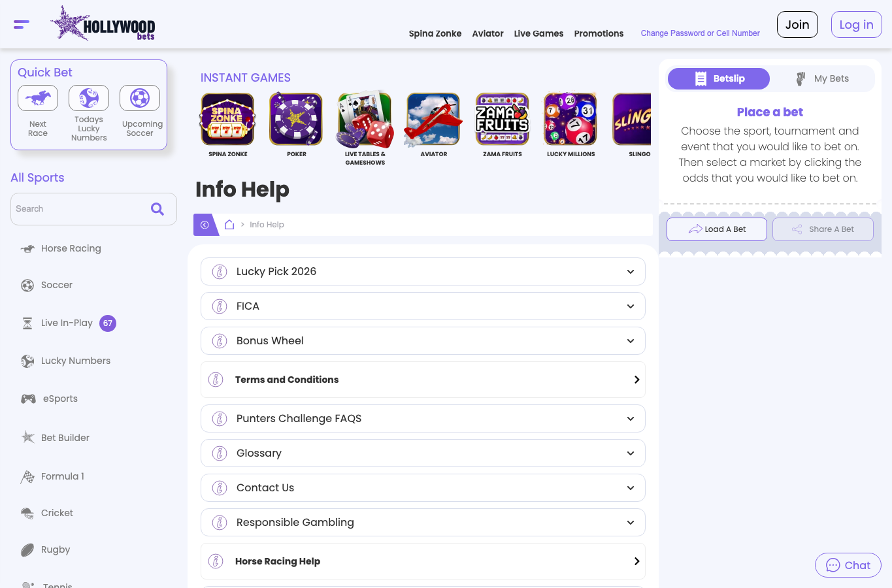Open Live Tables & Gameshows tile
The image size is (892, 588).
coord(365,119)
